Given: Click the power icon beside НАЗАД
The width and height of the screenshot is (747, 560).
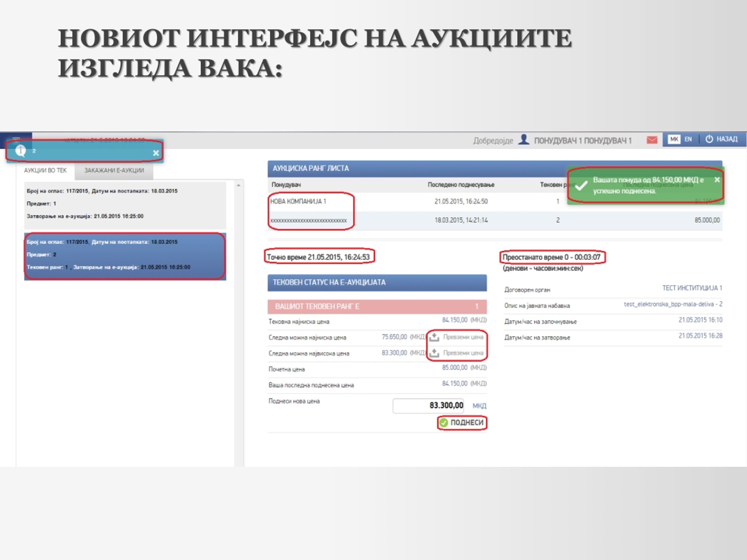Looking at the screenshot, I should pyautogui.click(x=709, y=139).
